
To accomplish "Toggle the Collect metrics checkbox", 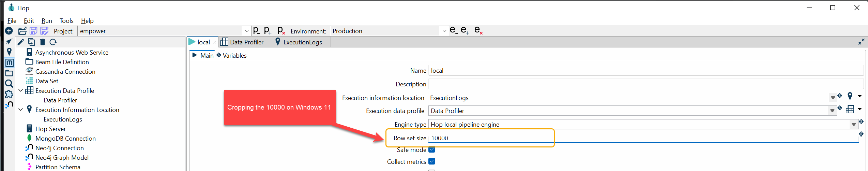I will [432, 161].
